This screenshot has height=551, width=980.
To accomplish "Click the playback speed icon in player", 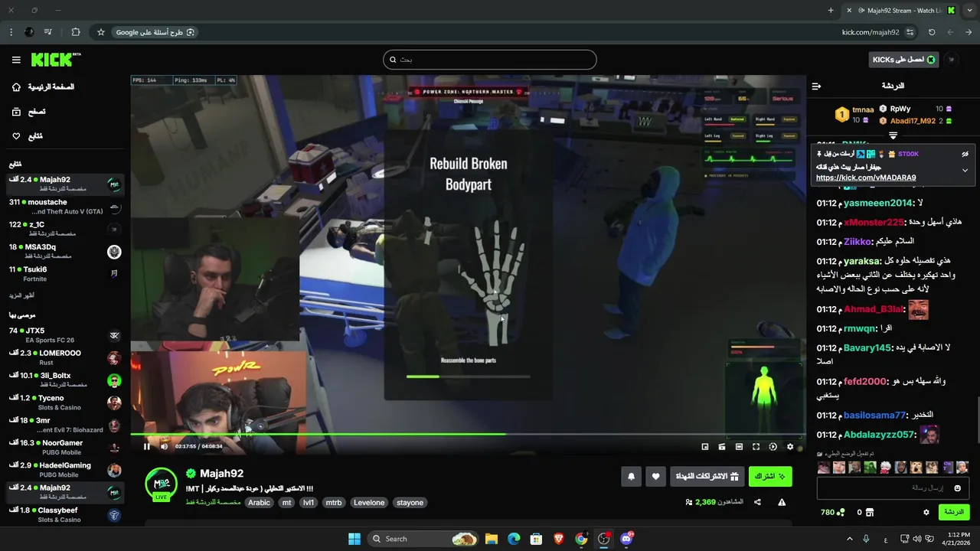I will pyautogui.click(x=773, y=447).
